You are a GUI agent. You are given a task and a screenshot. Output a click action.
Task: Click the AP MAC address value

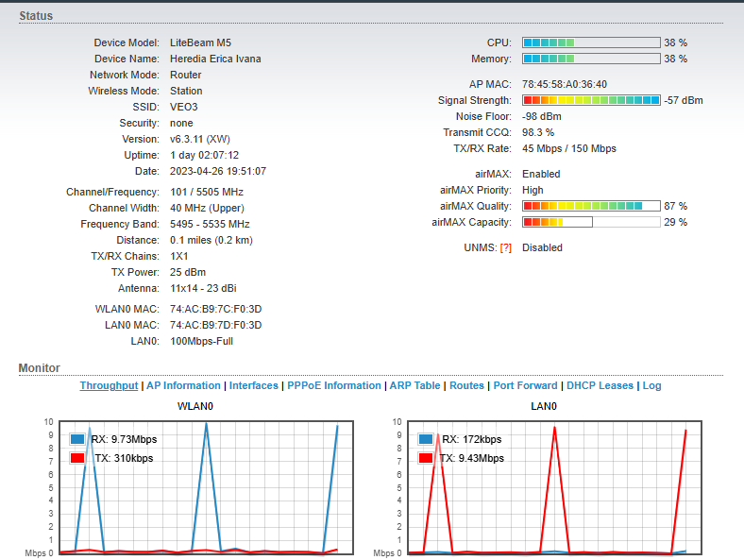tap(565, 84)
